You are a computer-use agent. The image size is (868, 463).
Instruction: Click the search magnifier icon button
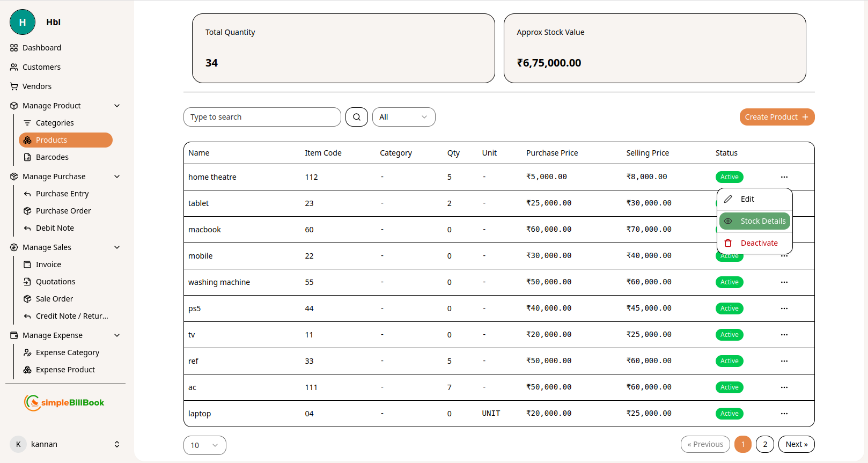[356, 117]
